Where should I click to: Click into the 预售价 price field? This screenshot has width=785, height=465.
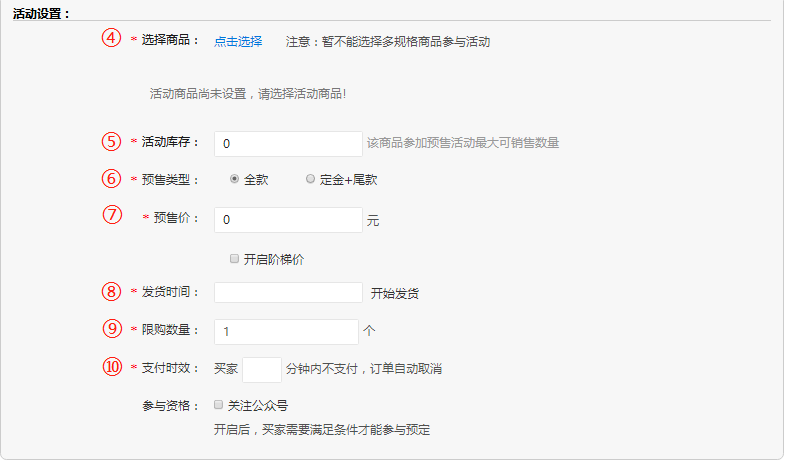288,219
